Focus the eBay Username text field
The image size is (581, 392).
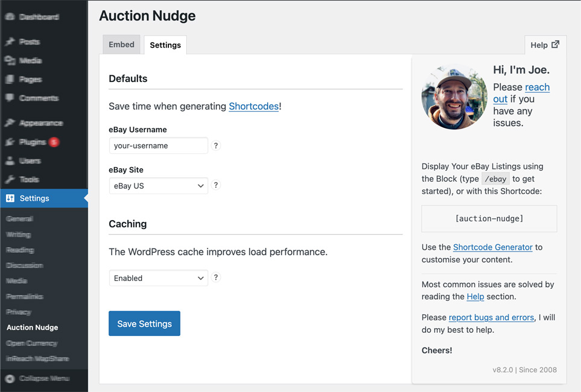(x=158, y=145)
